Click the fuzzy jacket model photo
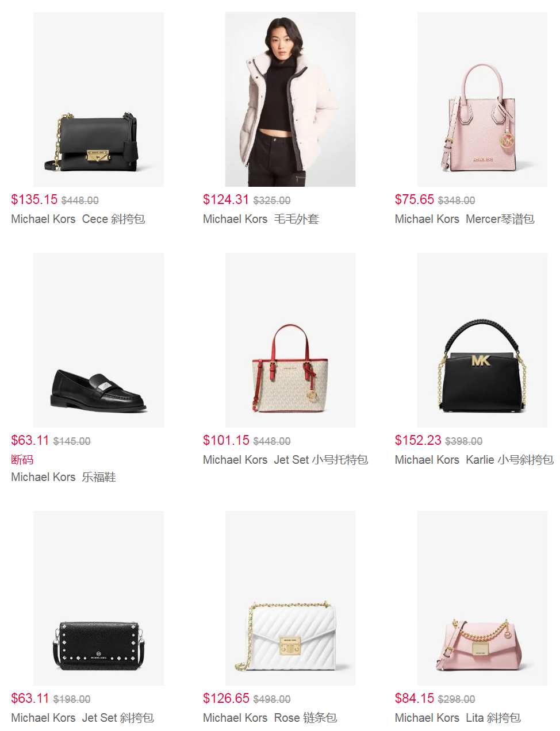This screenshot has width=560, height=731. pos(290,99)
